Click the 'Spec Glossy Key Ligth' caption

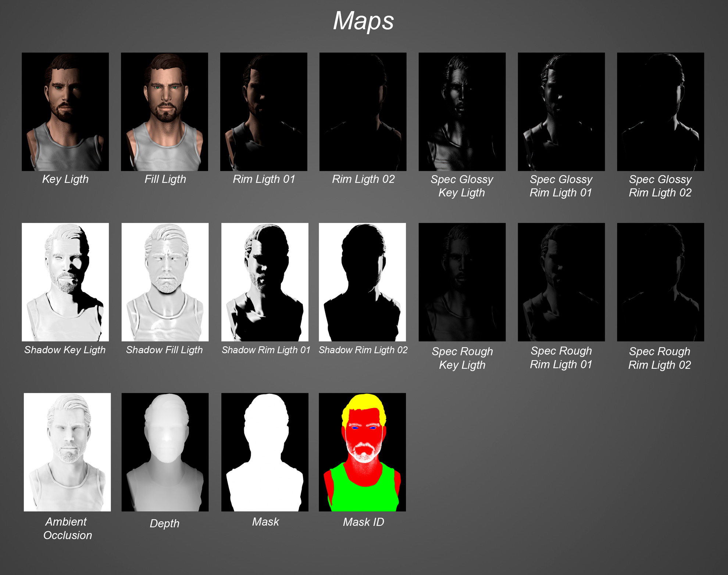point(462,186)
